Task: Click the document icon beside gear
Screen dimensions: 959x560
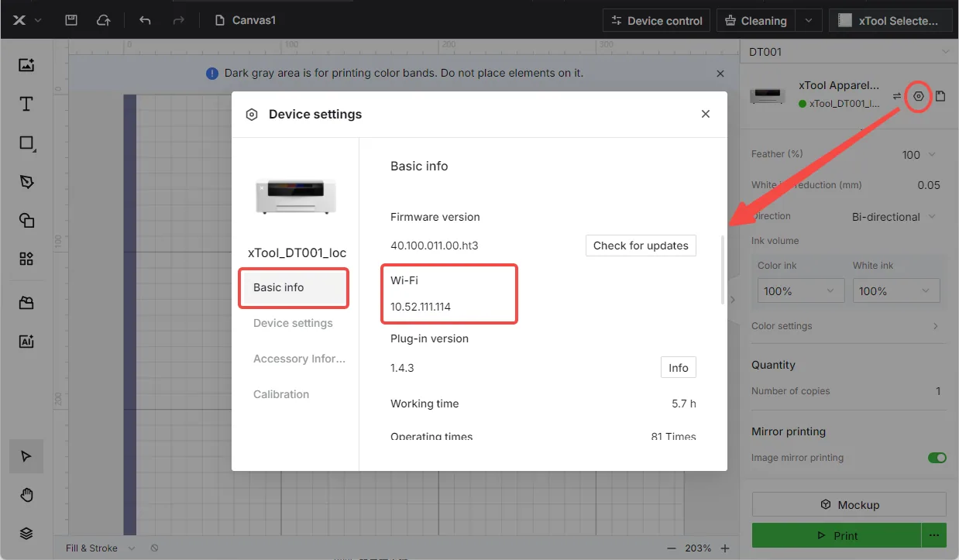Action: coord(940,96)
